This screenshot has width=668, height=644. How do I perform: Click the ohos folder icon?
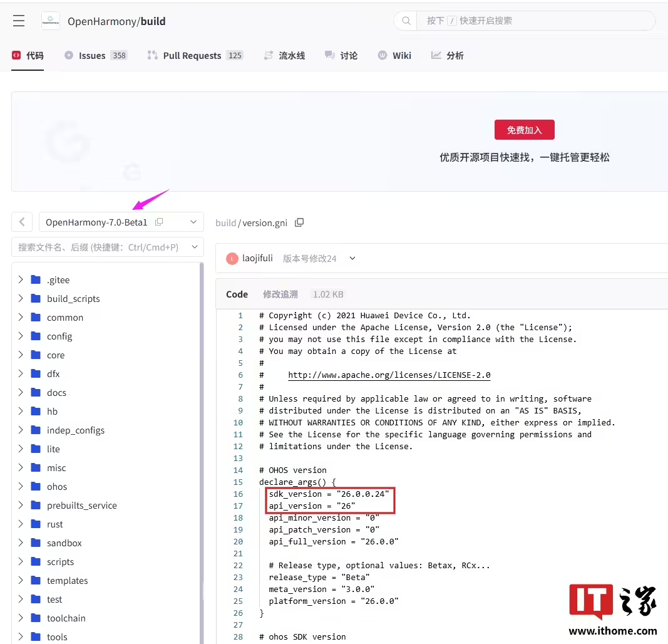[x=36, y=486]
